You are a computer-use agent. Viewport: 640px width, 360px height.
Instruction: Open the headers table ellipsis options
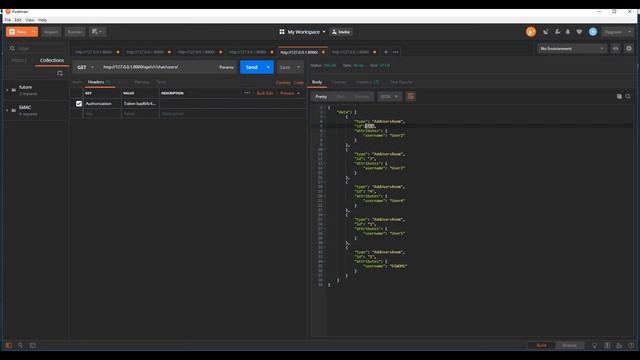tap(247, 93)
